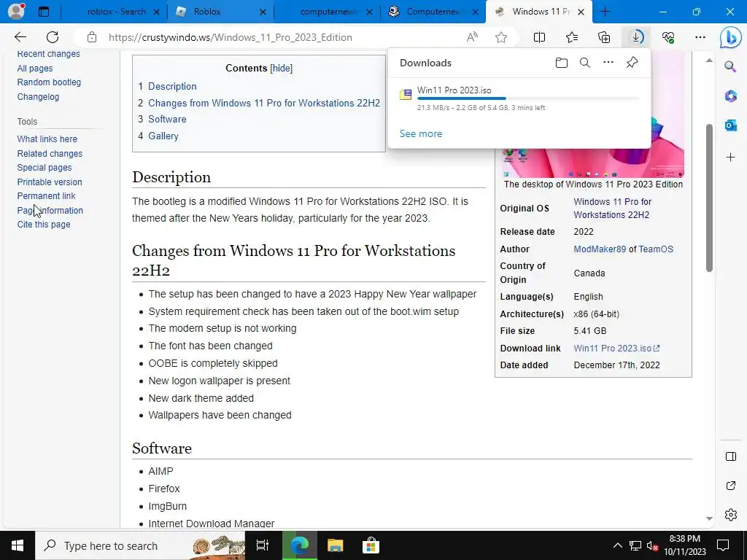Jump to Software in Contents
The height and width of the screenshot is (560, 747).
(167, 119)
